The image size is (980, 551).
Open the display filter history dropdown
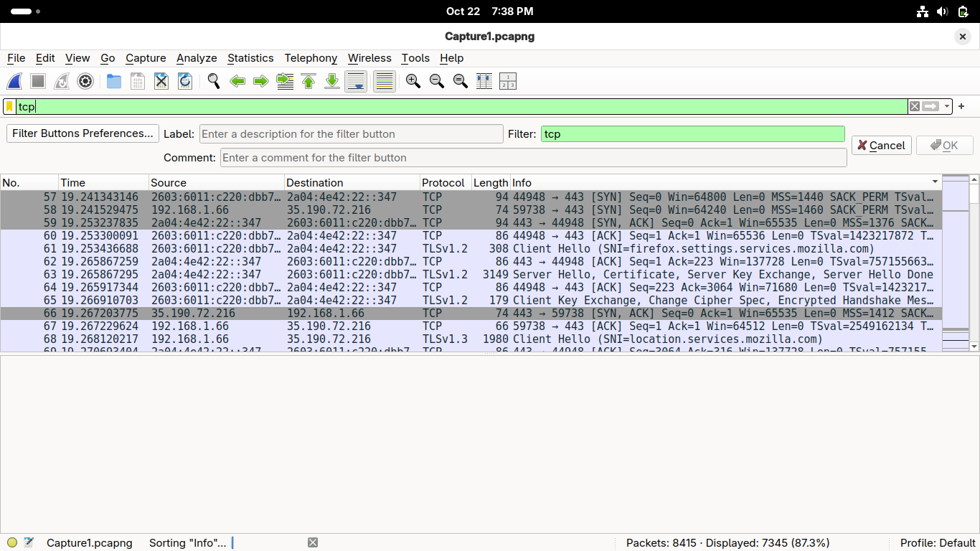[947, 107]
